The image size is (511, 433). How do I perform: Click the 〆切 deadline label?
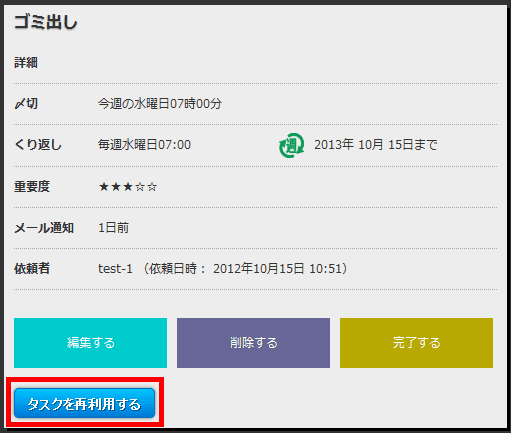26,104
